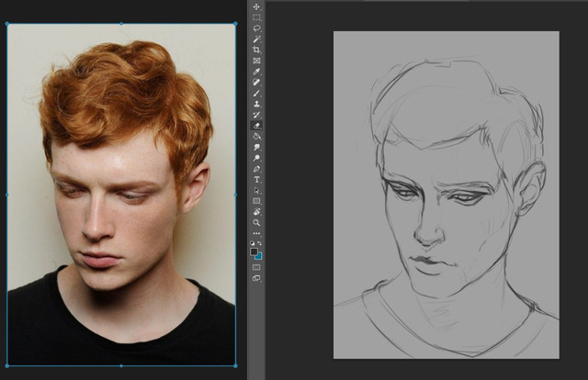588x380 pixels.
Task: Click the redhead reference photo
Action: point(121,195)
